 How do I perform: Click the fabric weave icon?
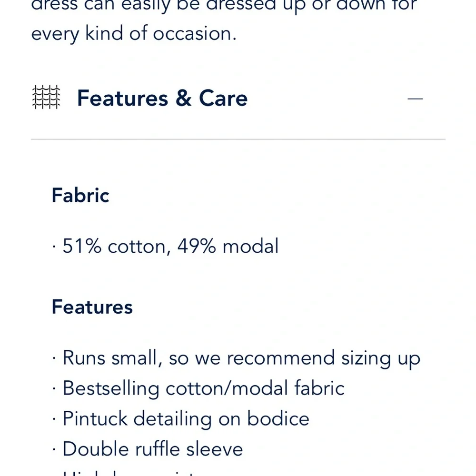coord(46,98)
